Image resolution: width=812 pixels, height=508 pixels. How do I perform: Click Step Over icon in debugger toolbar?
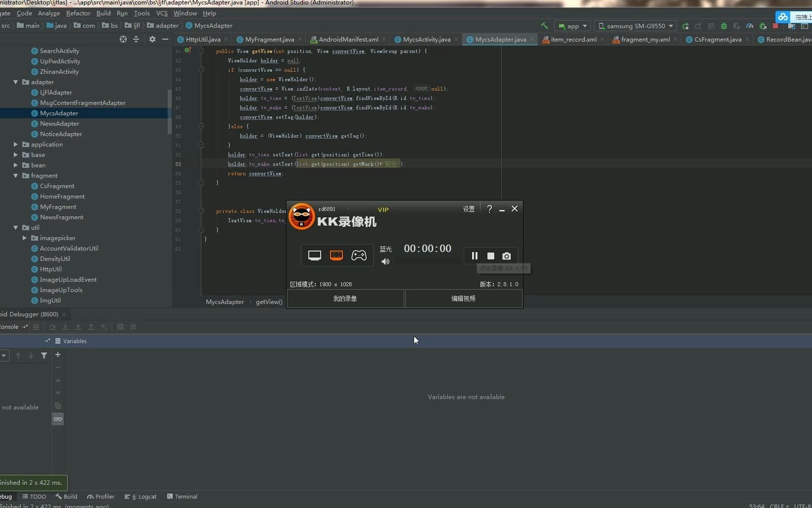point(52,327)
